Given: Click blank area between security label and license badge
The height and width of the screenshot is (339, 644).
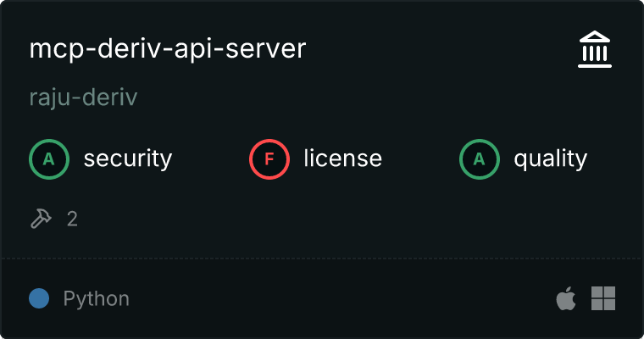Looking at the screenshot, I should (x=210, y=158).
